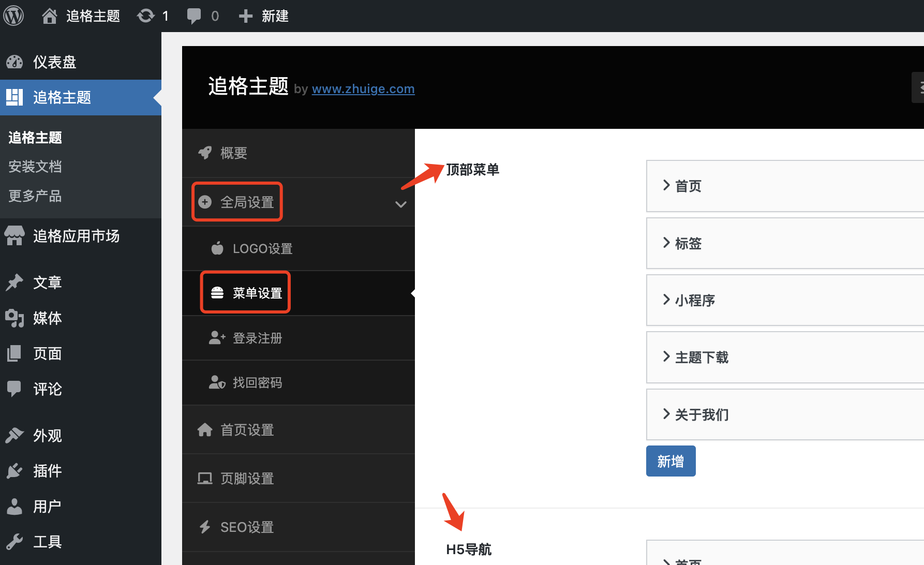The height and width of the screenshot is (565, 924).
Task: Open 文章 in the sidebar
Action: tap(81, 282)
